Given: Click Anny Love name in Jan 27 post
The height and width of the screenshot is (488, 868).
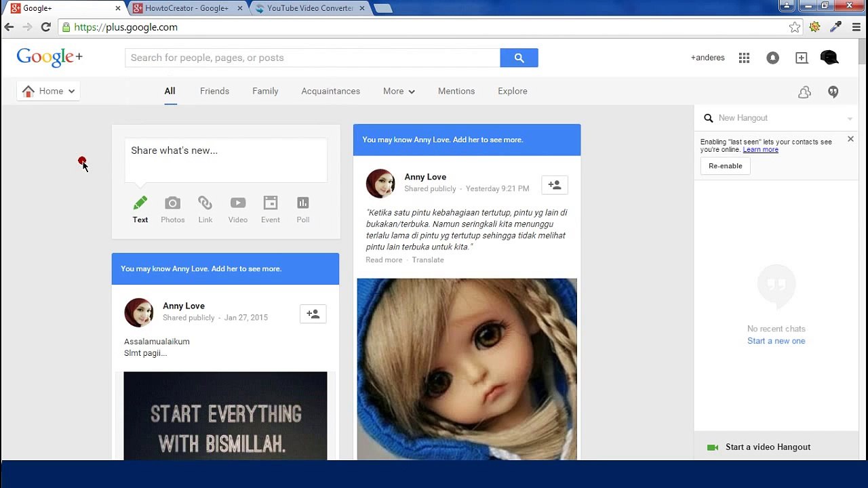Looking at the screenshot, I should tap(184, 306).
